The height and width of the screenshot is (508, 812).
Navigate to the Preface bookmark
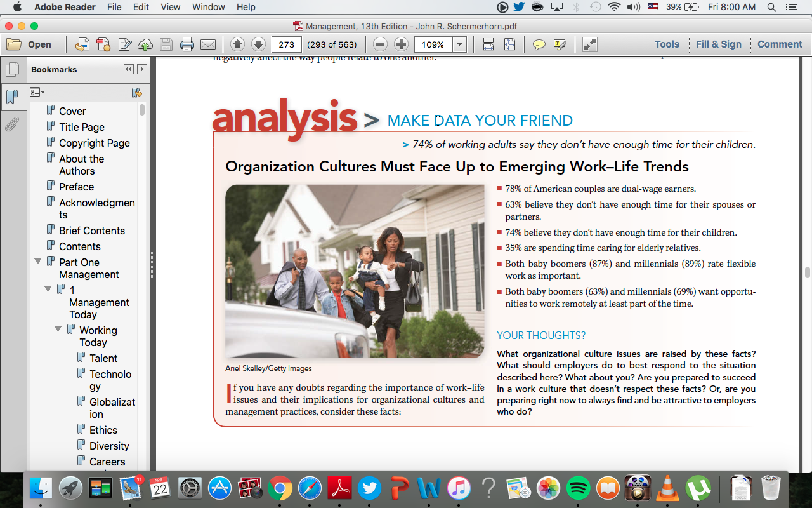tap(77, 187)
